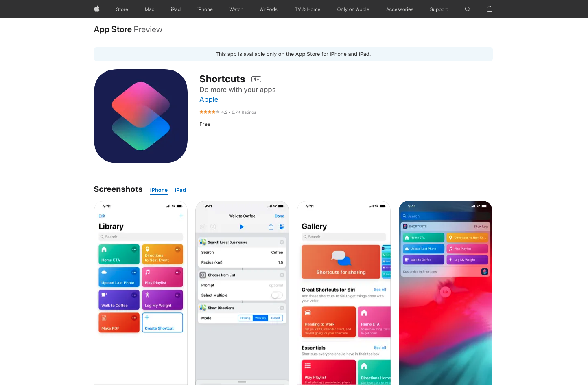Image resolution: width=588 pixels, height=385 pixels.
Task: Toggle the Select Multiple switch
Action: tap(277, 295)
